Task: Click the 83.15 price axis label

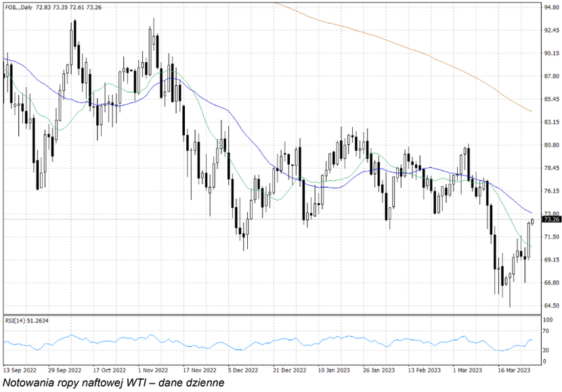Action: [x=552, y=122]
